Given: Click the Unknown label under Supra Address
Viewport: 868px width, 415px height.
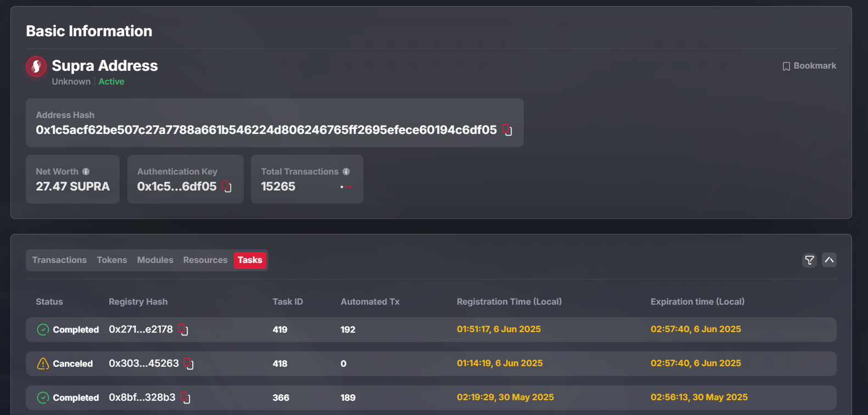Looking at the screenshot, I should pyautogui.click(x=71, y=82).
